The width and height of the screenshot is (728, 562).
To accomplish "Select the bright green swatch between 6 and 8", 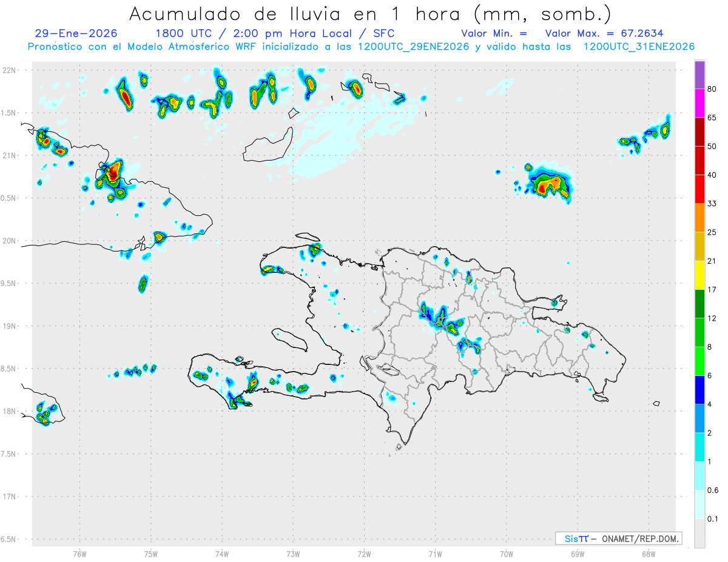I will coord(699,361).
